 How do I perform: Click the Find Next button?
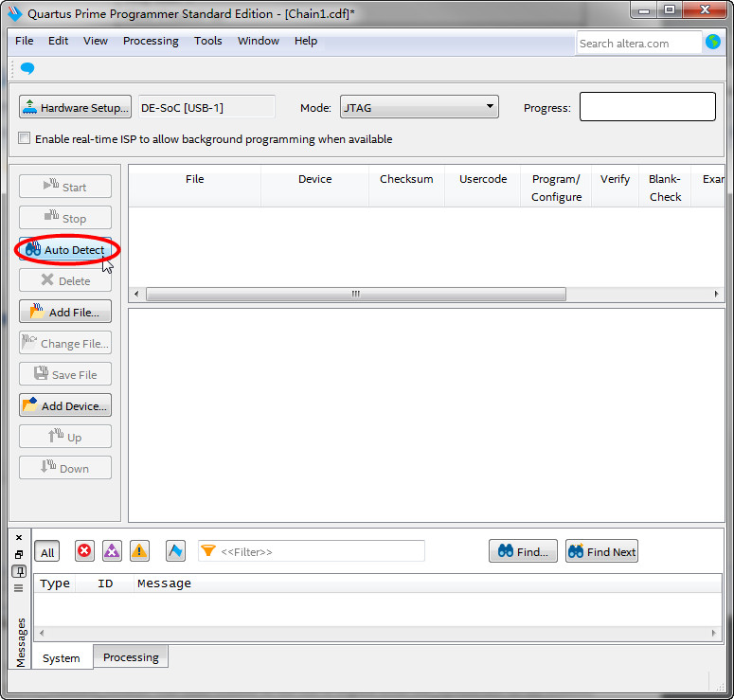point(601,551)
